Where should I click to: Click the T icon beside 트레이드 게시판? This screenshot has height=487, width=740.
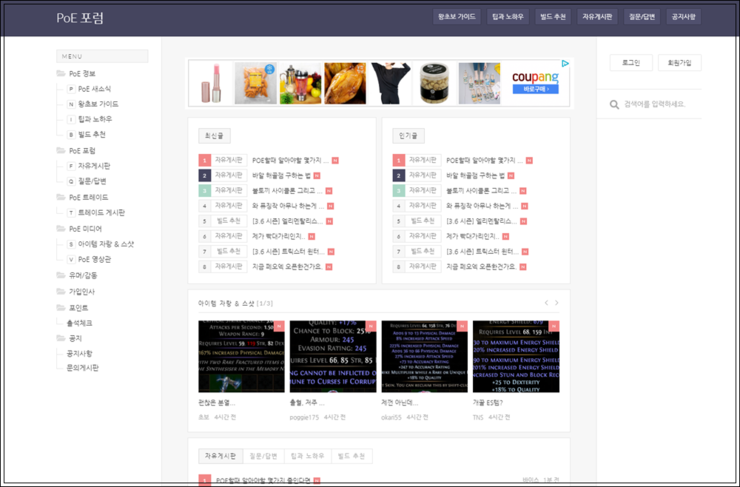71,213
